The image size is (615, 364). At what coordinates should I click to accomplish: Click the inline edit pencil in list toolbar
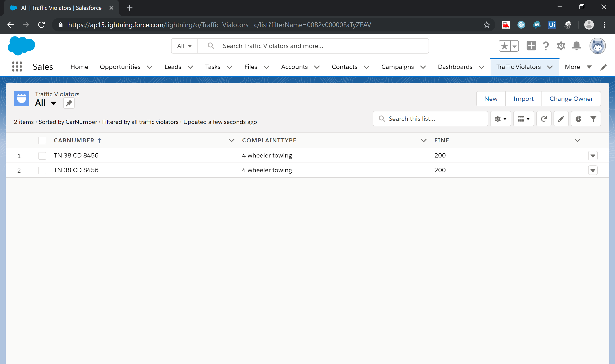(x=561, y=119)
